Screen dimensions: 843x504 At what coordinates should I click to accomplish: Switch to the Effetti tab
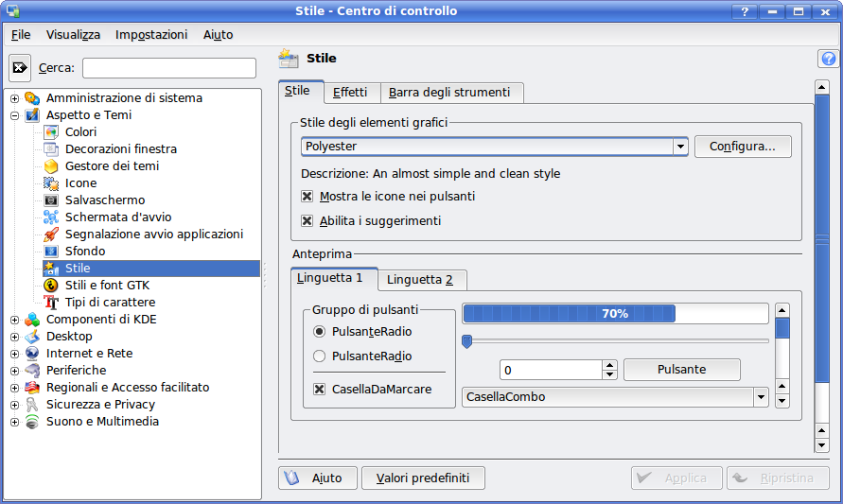[x=350, y=93]
